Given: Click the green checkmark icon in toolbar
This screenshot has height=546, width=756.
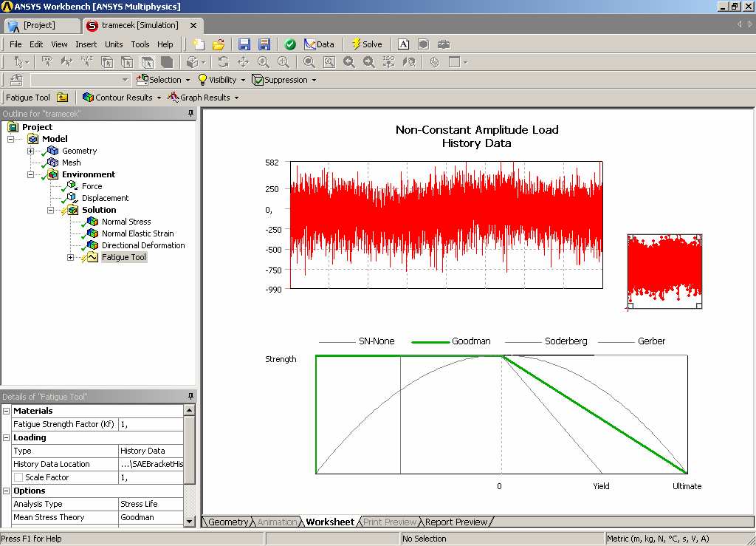Looking at the screenshot, I should 290,44.
